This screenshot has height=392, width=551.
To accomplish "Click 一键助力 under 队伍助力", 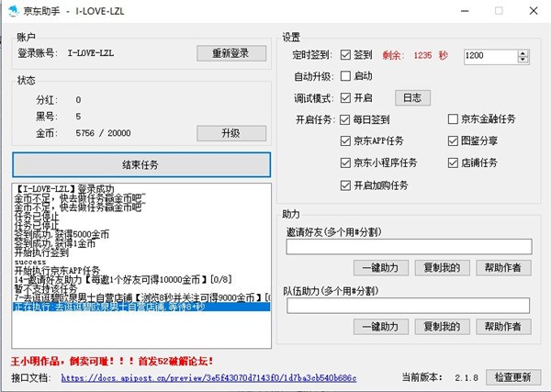I will [381, 327].
